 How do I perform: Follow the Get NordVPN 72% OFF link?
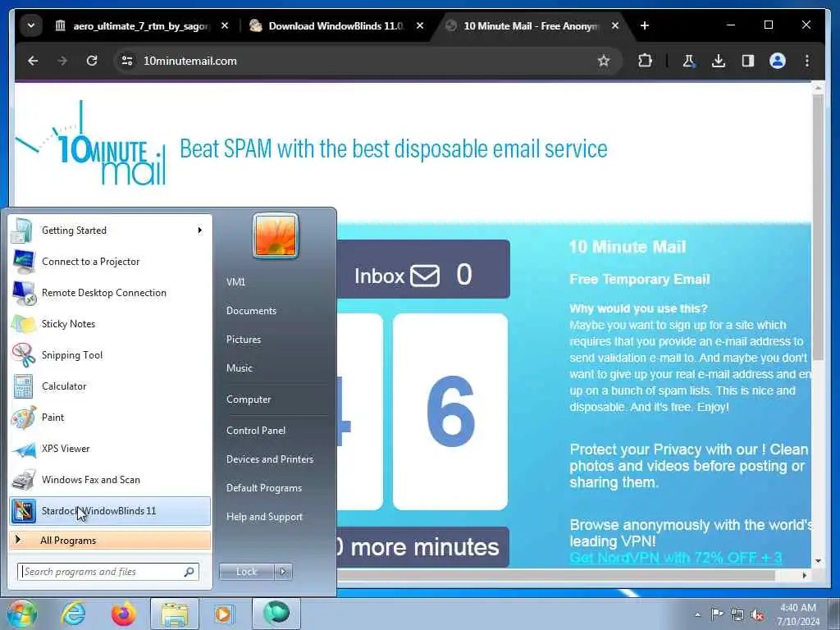point(676,558)
